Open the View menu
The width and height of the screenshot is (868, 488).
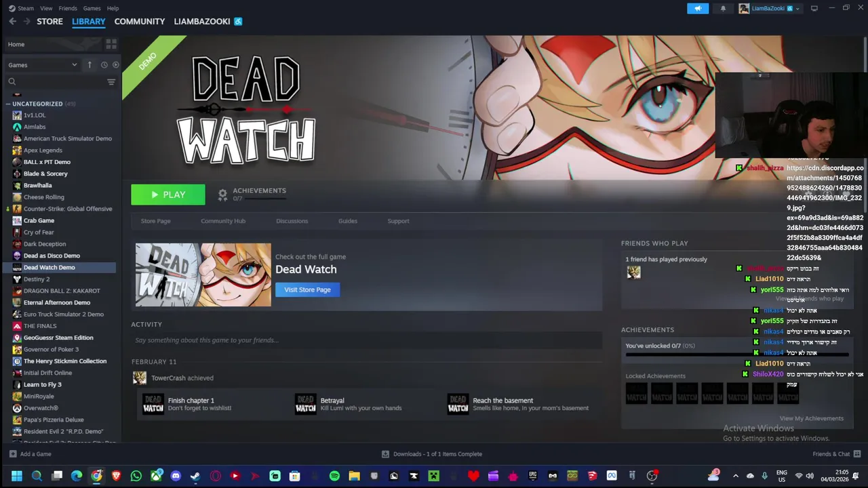[x=46, y=8]
